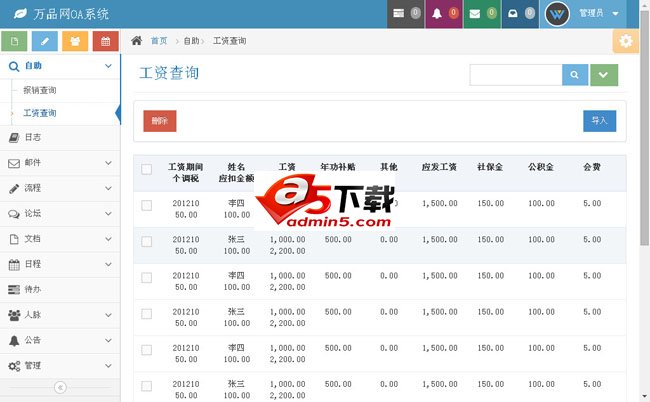Screen dimensions: 650x402
Task: Click the blue 导入 button
Action: point(599,121)
